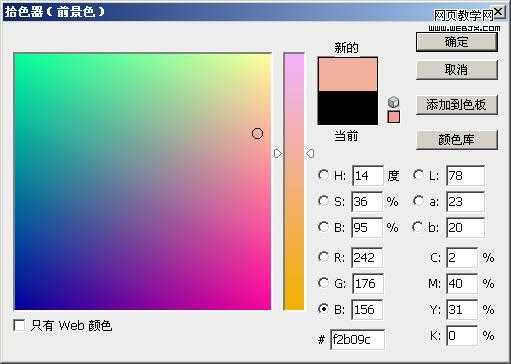Click the Y yellow field showing 31
Image resolution: width=511 pixels, height=364 pixels.
462,310
